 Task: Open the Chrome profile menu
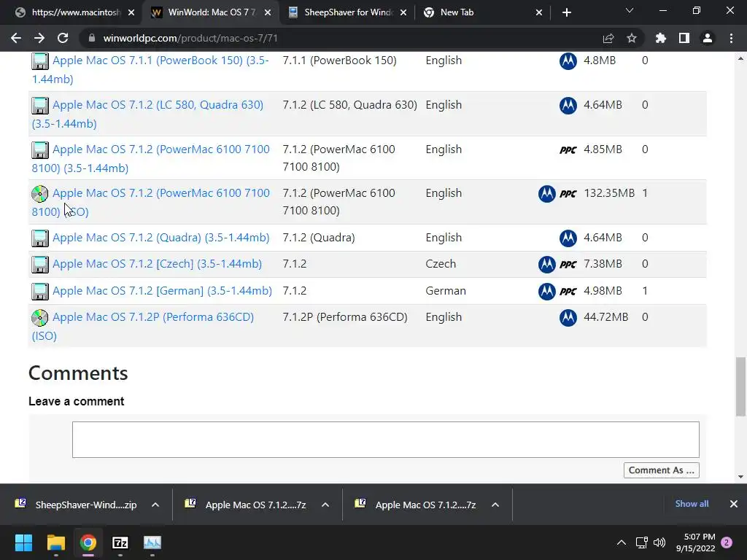coord(708,38)
